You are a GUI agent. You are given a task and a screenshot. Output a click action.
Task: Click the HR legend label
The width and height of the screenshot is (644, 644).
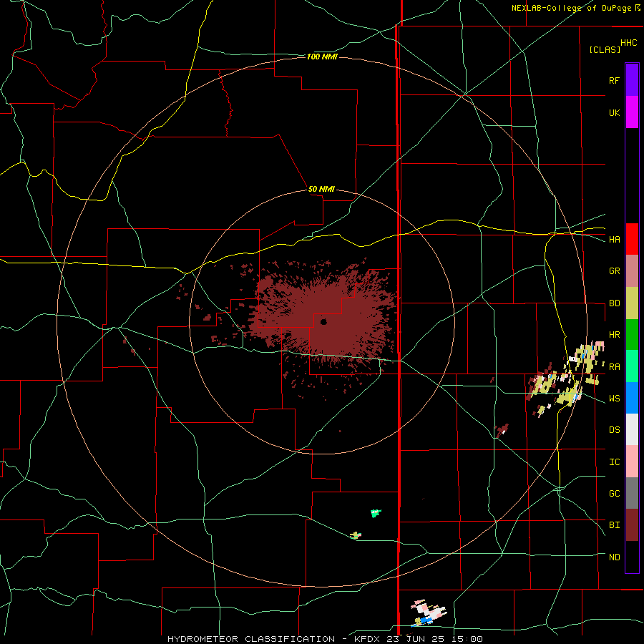click(614, 335)
